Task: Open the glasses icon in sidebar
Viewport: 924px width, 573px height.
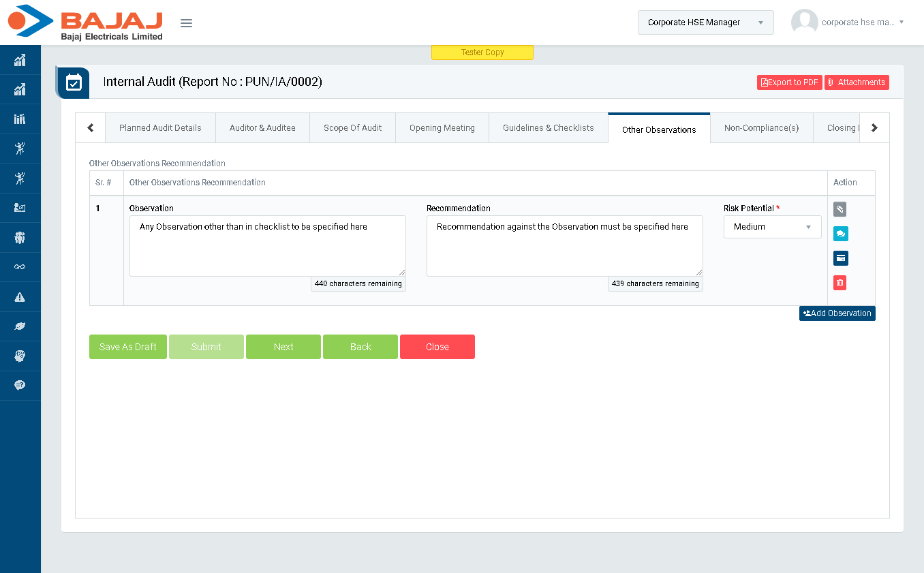Action: [20, 267]
